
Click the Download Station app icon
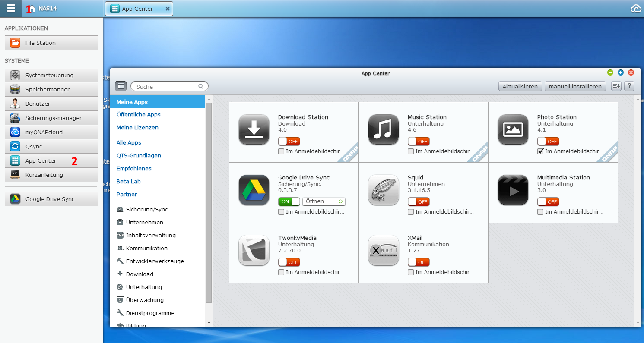(254, 129)
